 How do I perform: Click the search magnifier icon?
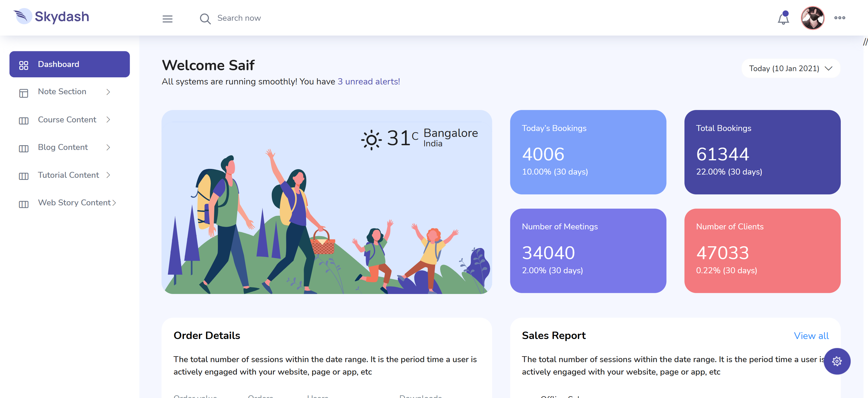click(x=205, y=19)
